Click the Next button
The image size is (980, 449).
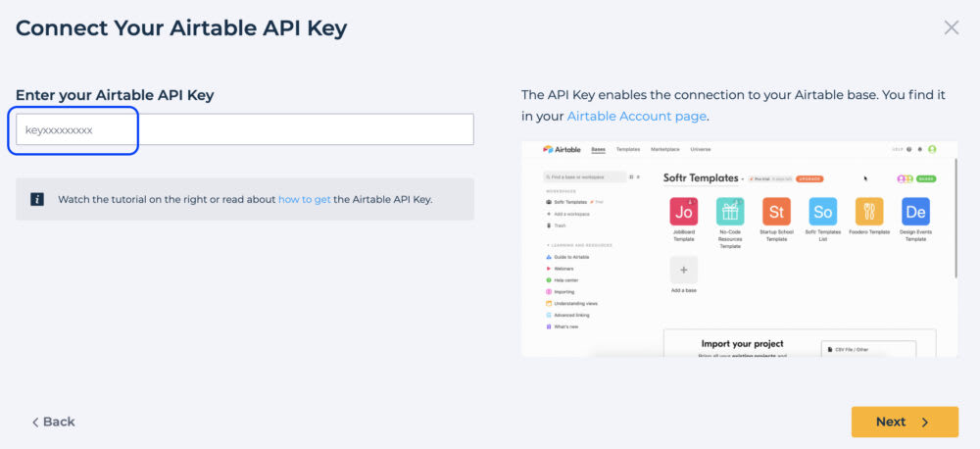tap(905, 423)
